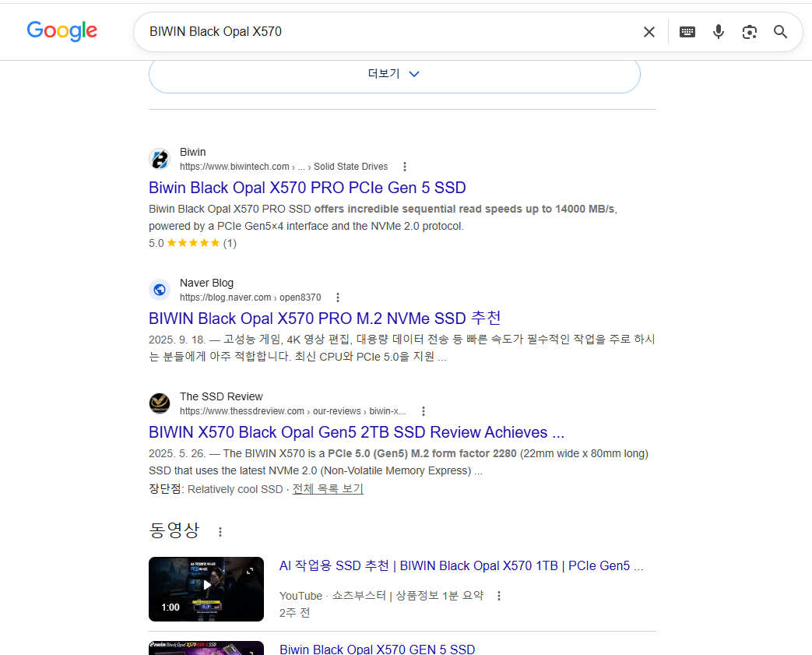Open more options for Naver Blog result

(x=338, y=298)
